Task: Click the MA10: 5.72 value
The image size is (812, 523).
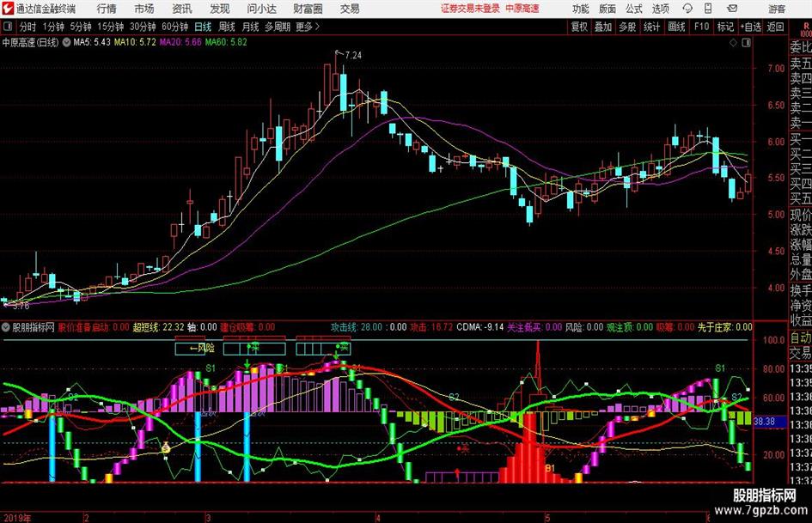Action: coord(135,42)
